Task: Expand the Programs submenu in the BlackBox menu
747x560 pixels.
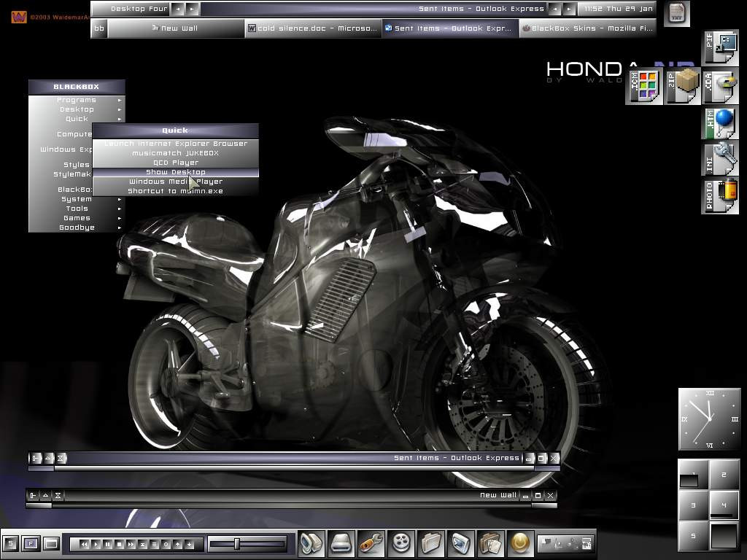Action: 77,100
